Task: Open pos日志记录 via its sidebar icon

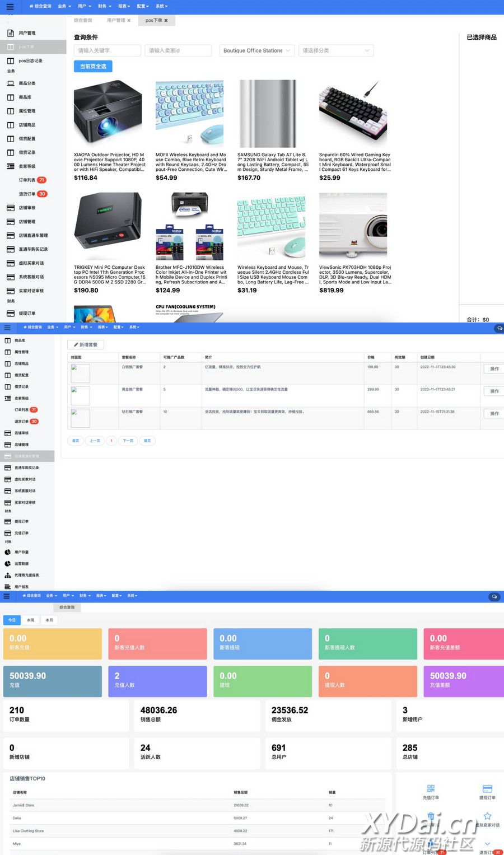Action: pyautogui.click(x=11, y=60)
